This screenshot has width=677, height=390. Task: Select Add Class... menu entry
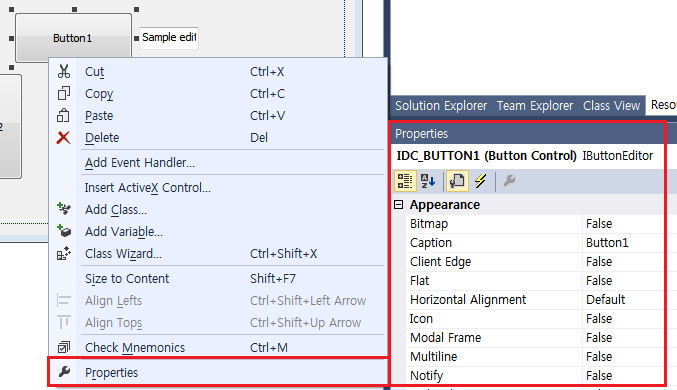[x=218, y=209]
